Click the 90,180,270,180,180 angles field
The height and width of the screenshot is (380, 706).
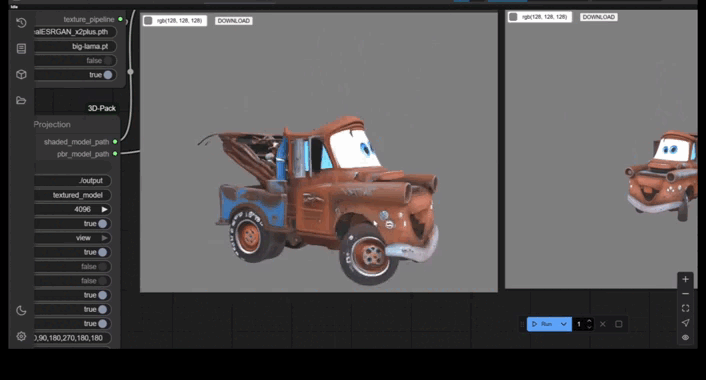click(72, 338)
